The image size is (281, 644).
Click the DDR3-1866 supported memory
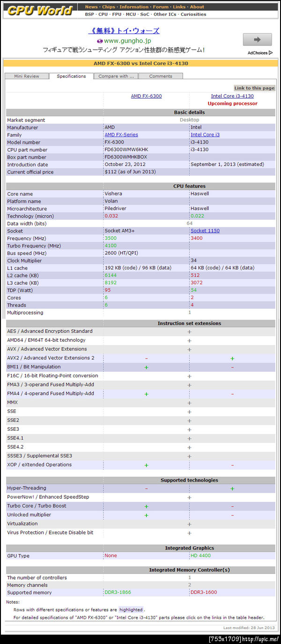(x=118, y=592)
